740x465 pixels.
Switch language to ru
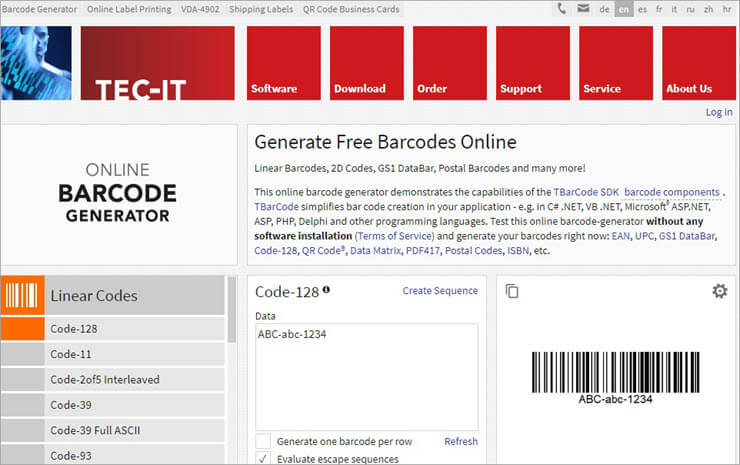690,9
